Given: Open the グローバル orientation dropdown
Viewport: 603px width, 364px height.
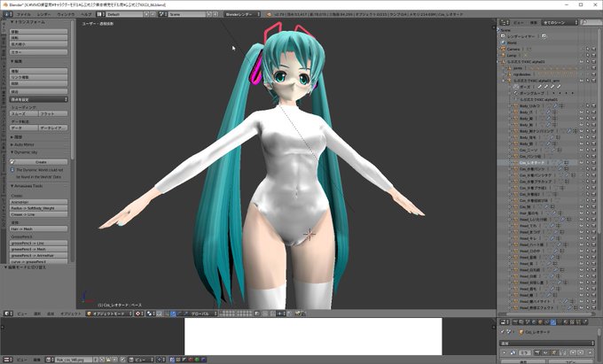Looking at the screenshot, I should pyautogui.click(x=203, y=314).
